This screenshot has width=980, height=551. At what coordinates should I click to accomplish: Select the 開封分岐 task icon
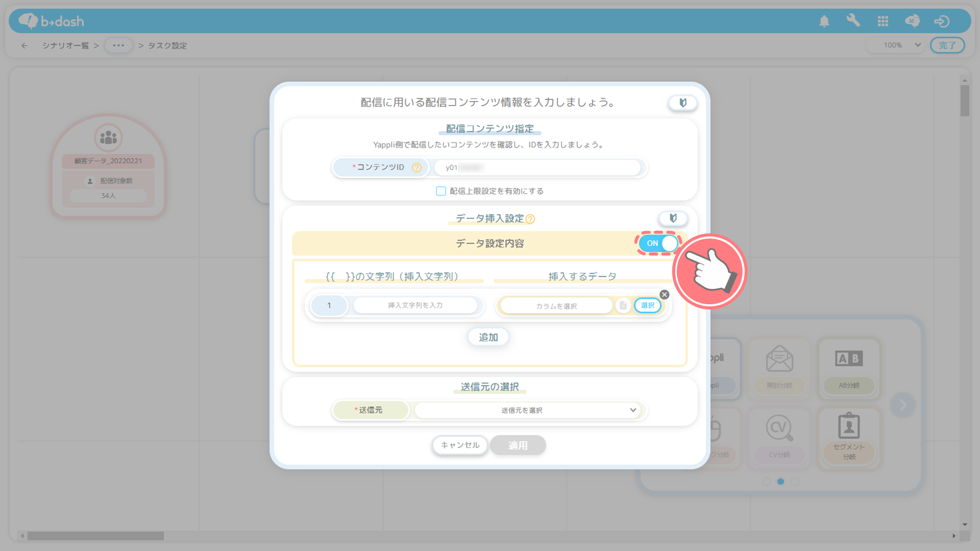click(779, 369)
